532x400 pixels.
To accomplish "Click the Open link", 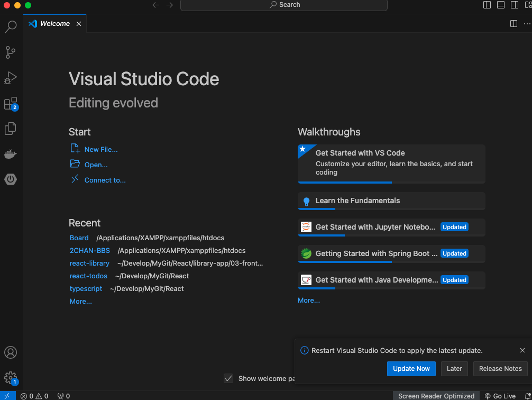I will (96, 165).
